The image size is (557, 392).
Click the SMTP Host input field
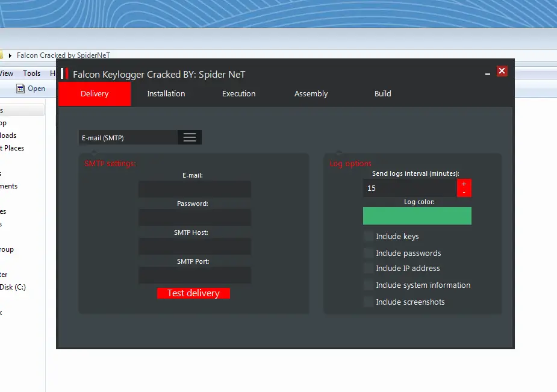point(194,246)
